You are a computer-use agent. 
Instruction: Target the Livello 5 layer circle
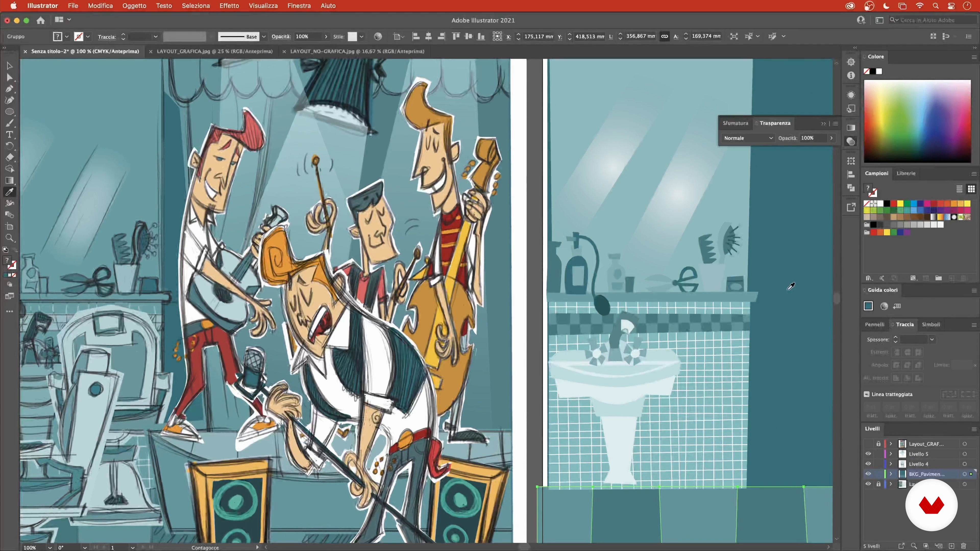[x=965, y=454]
